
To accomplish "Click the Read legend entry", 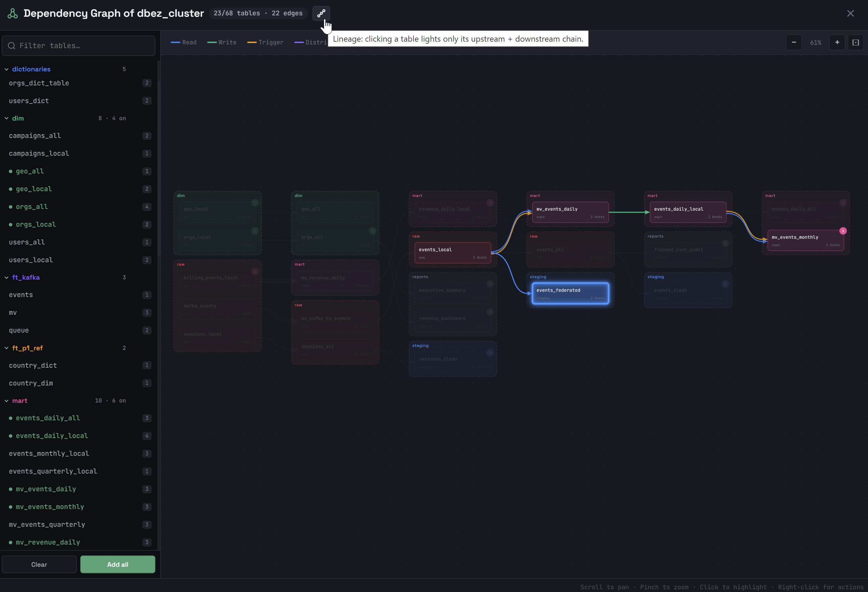I will pos(184,43).
